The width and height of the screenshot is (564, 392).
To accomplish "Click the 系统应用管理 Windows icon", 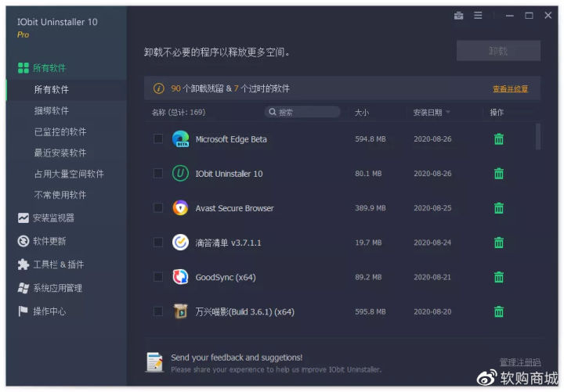I will pos(23,288).
